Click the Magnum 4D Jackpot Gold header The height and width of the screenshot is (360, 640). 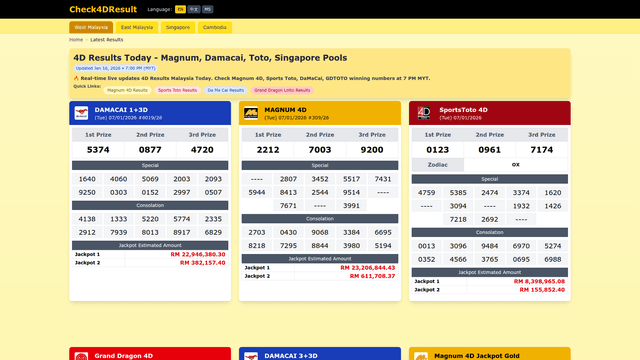[x=489, y=354]
